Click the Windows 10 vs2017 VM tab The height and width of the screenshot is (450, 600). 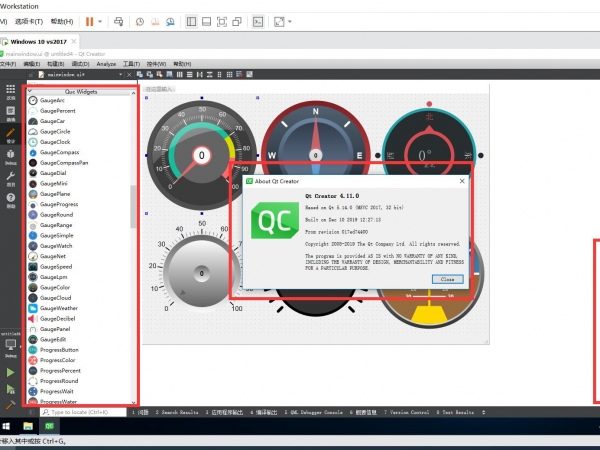(x=39, y=40)
